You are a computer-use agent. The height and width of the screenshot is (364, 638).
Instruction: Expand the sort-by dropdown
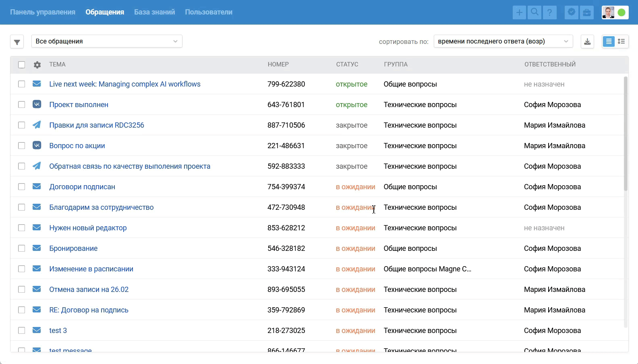click(503, 41)
